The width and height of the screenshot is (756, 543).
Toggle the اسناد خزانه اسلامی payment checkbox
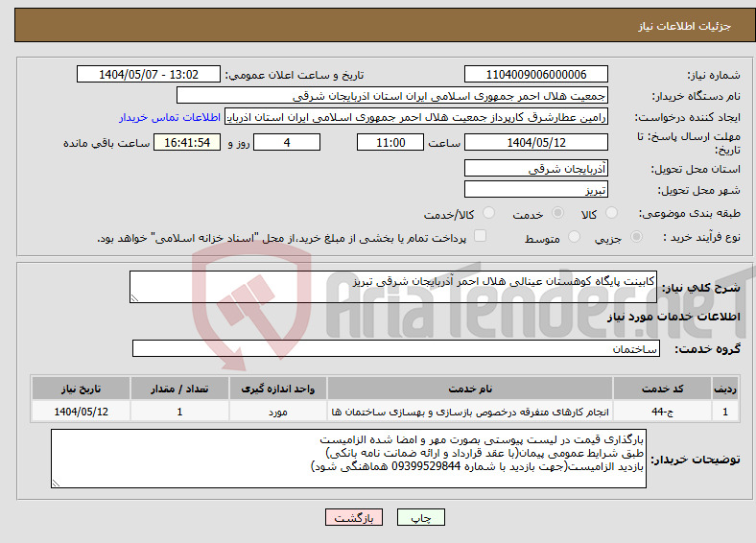click(481, 235)
